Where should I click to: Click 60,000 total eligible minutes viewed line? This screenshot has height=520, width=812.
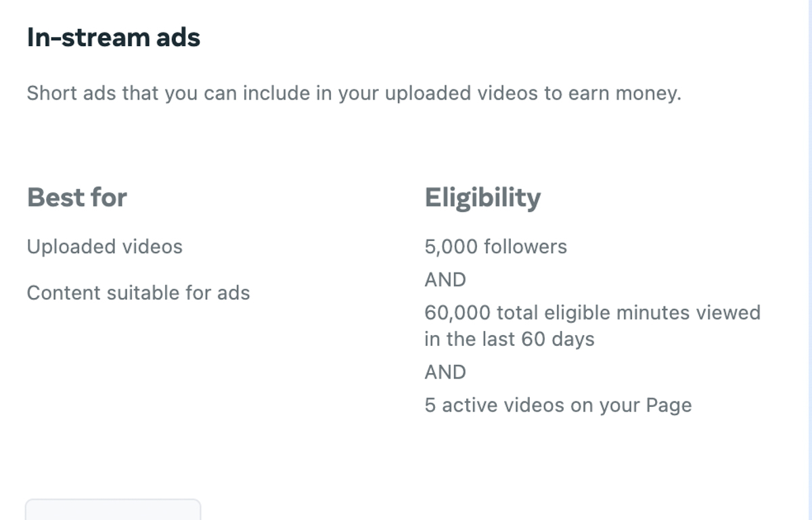tap(593, 312)
